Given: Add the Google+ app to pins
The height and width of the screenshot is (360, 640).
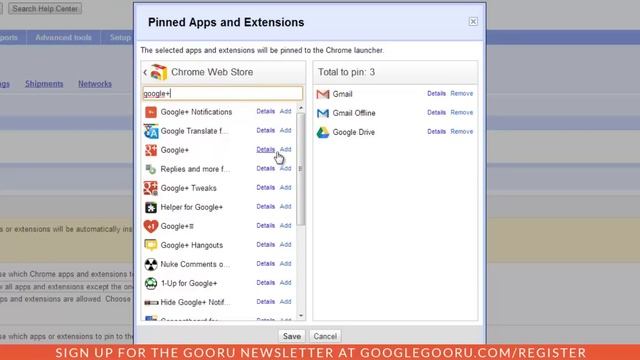Looking at the screenshot, I should pos(285,150).
